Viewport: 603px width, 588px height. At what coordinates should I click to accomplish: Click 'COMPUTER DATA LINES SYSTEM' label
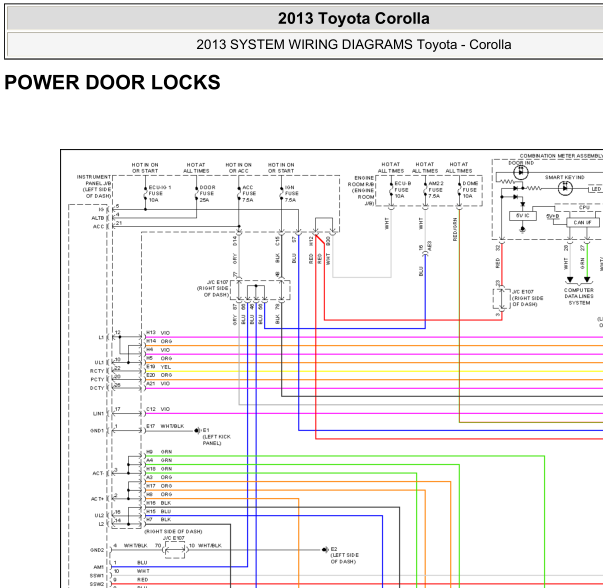tap(579, 296)
